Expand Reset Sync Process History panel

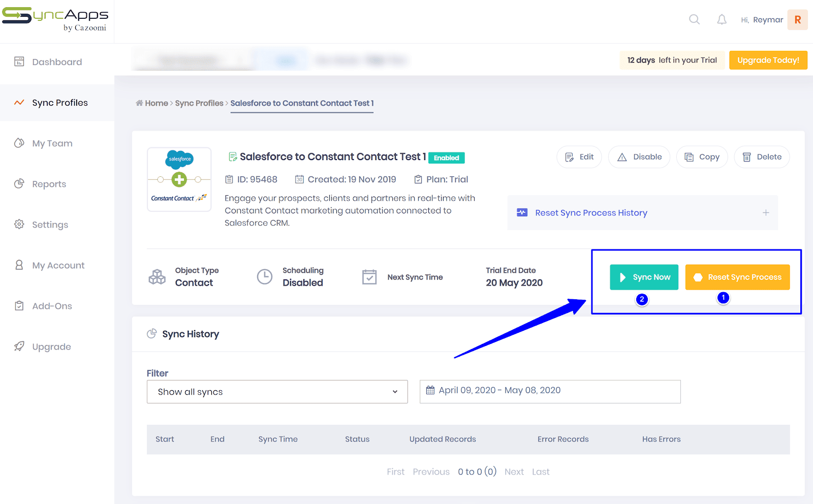click(x=765, y=213)
